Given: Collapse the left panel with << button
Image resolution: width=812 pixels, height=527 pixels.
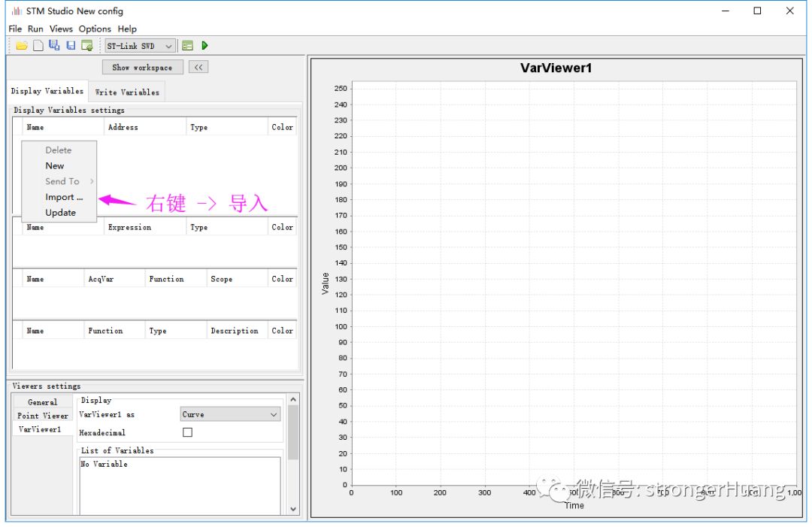Looking at the screenshot, I should coord(198,68).
